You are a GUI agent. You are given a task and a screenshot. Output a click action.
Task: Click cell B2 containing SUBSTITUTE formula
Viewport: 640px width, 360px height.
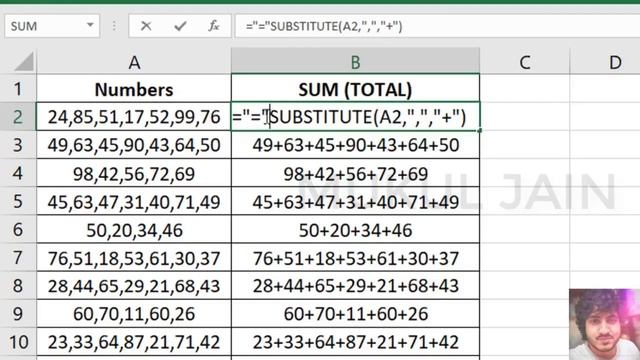coord(356,117)
